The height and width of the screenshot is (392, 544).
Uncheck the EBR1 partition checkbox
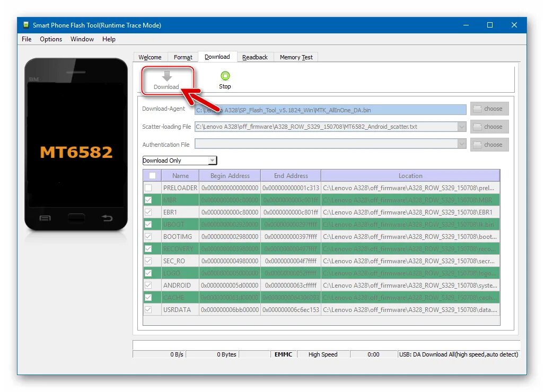click(x=148, y=212)
